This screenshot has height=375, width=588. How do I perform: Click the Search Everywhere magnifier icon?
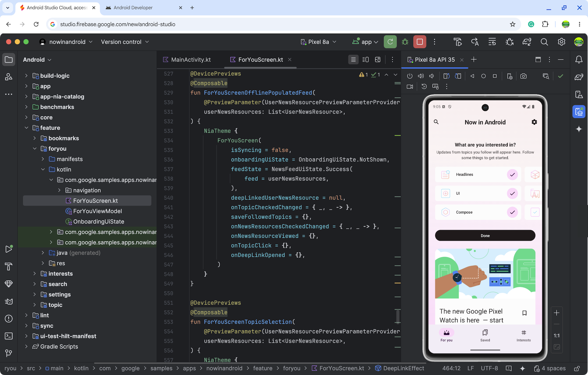tap(544, 42)
